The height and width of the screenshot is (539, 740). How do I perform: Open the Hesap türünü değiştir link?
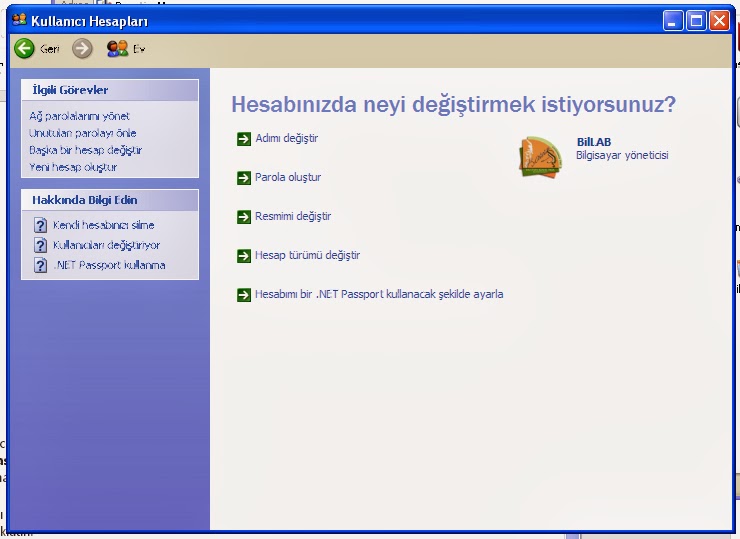coord(307,255)
